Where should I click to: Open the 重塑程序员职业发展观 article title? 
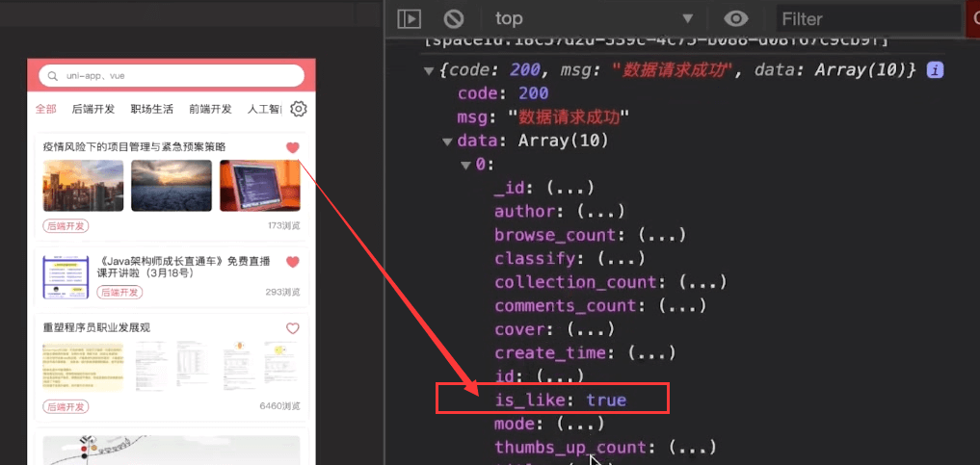coord(97,328)
